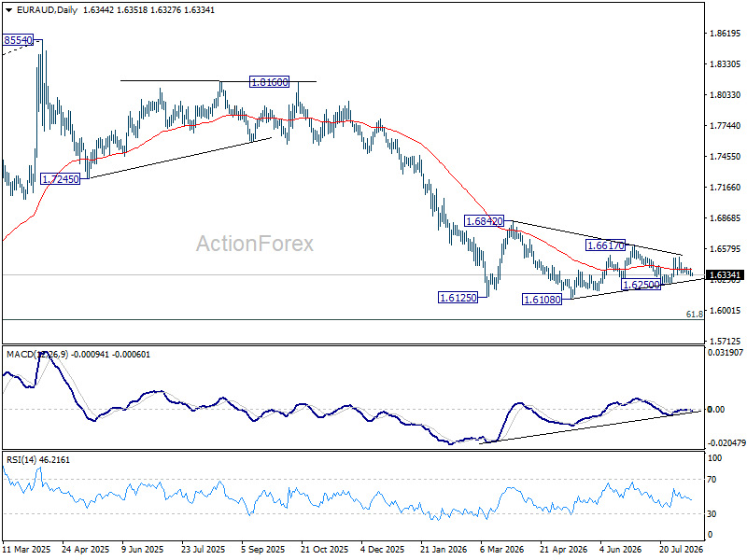The height and width of the screenshot is (560, 747).
Task: Select the 1.81600 price label
Action: [x=269, y=82]
